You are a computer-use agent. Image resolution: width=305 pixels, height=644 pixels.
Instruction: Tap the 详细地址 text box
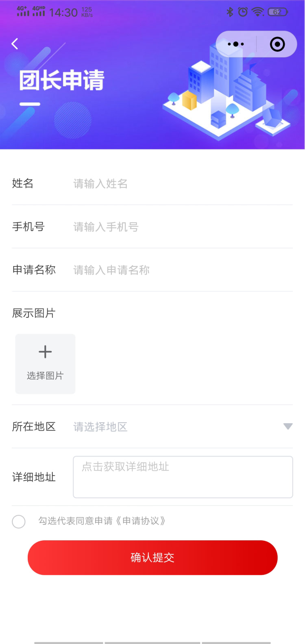pyautogui.click(x=183, y=477)
